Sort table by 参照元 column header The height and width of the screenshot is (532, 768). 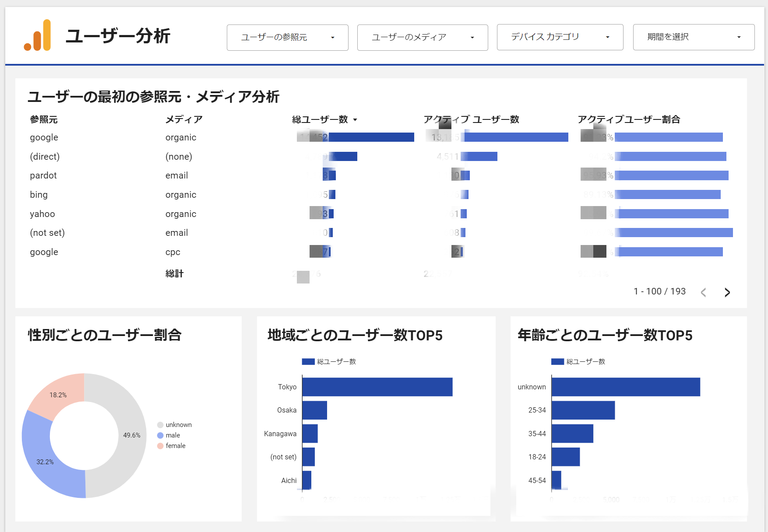tap(44, 119)
